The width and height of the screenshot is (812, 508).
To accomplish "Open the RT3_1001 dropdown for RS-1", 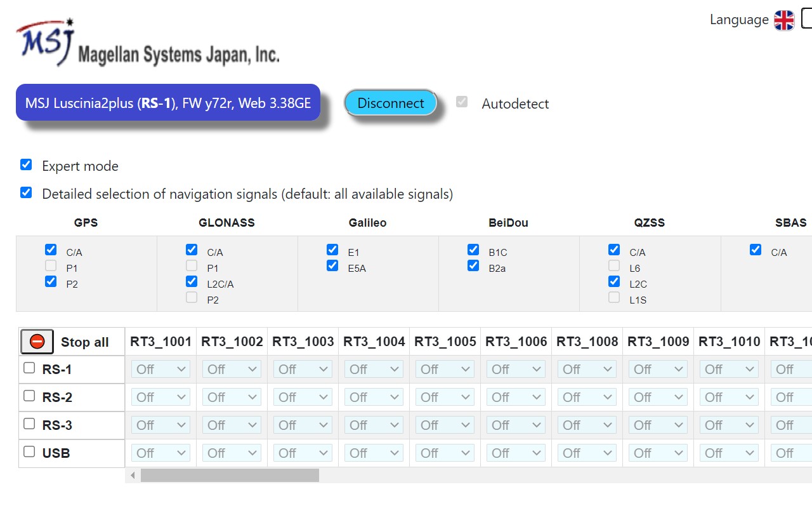I will (x=160, y=369).
